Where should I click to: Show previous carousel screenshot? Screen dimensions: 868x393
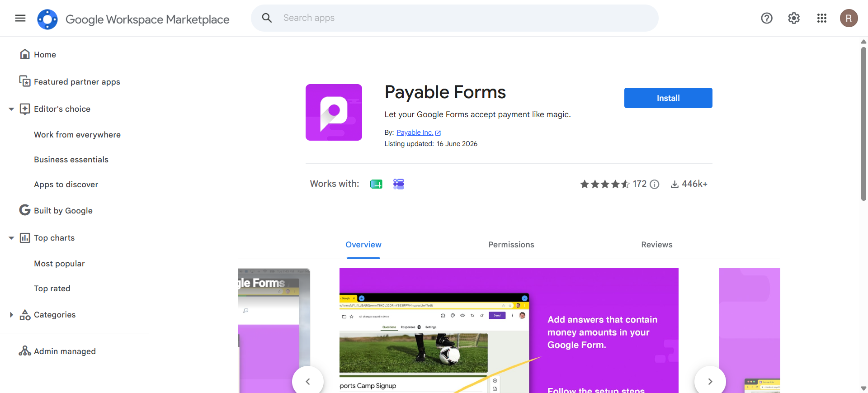[308, 381]
